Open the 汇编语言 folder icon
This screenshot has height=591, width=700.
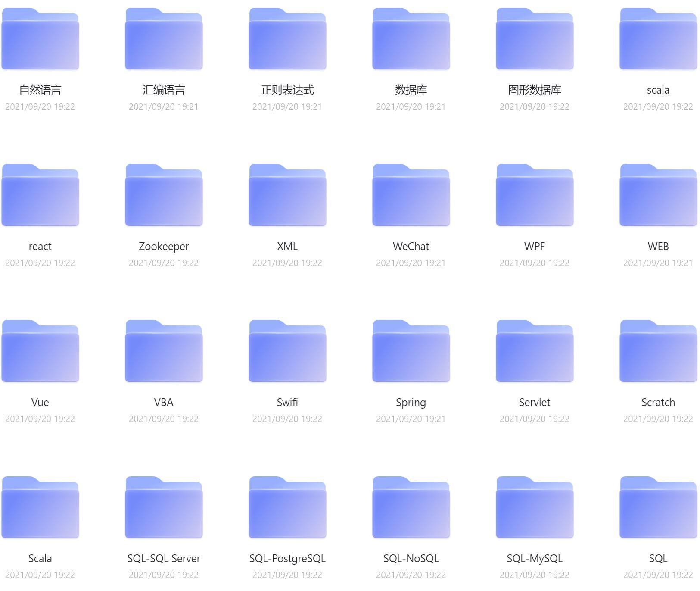pyautogui.click(x=164, y=38)
